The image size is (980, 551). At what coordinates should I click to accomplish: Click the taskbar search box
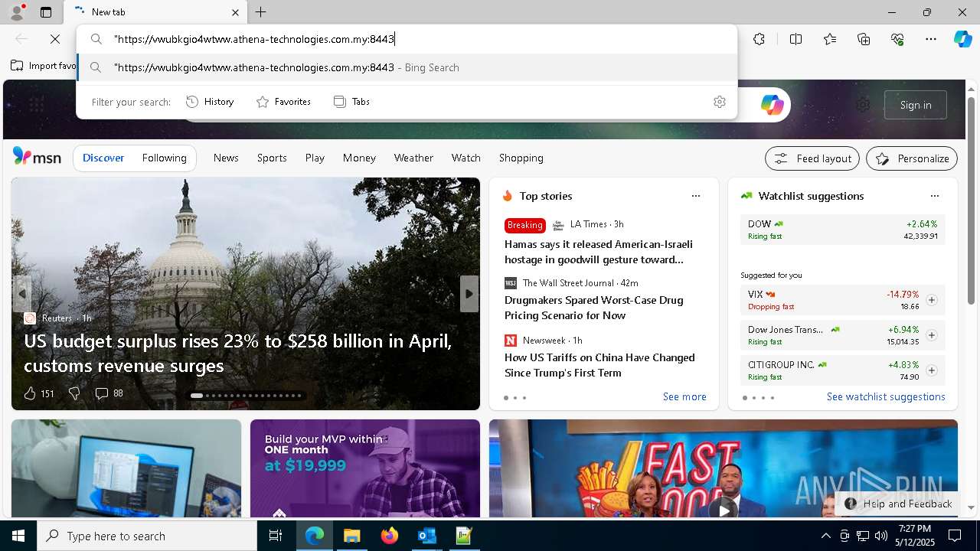click(x=147, y=536)
